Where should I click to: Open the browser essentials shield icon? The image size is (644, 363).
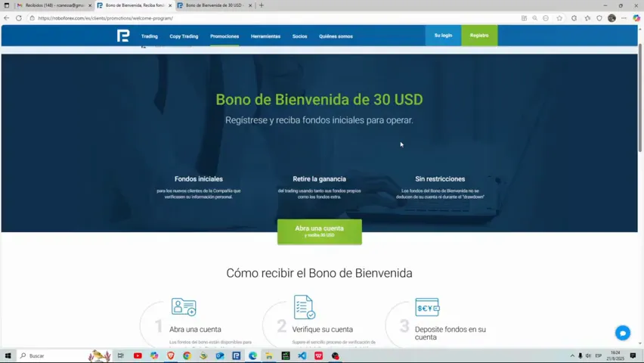(x=599, y=18)
